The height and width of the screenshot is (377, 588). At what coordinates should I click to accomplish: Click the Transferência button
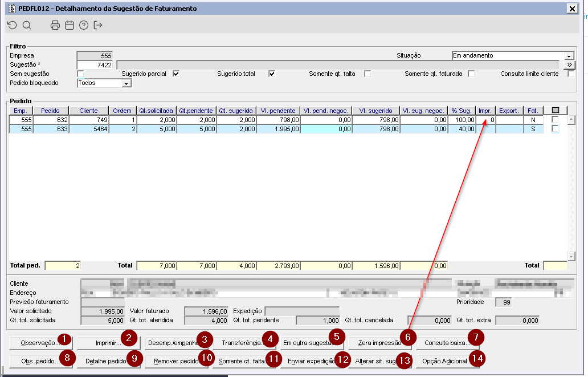[x=244, y=343]
